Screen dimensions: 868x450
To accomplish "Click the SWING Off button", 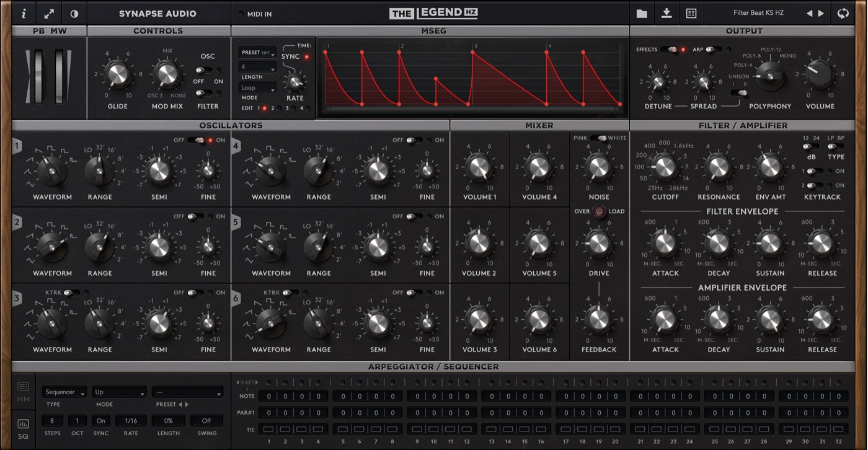I will point(206,421).
